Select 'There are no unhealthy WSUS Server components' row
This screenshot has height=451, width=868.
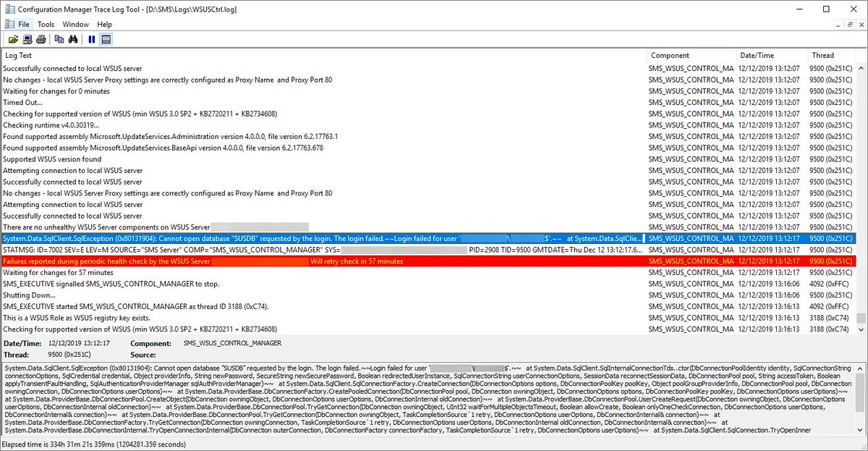427,227
